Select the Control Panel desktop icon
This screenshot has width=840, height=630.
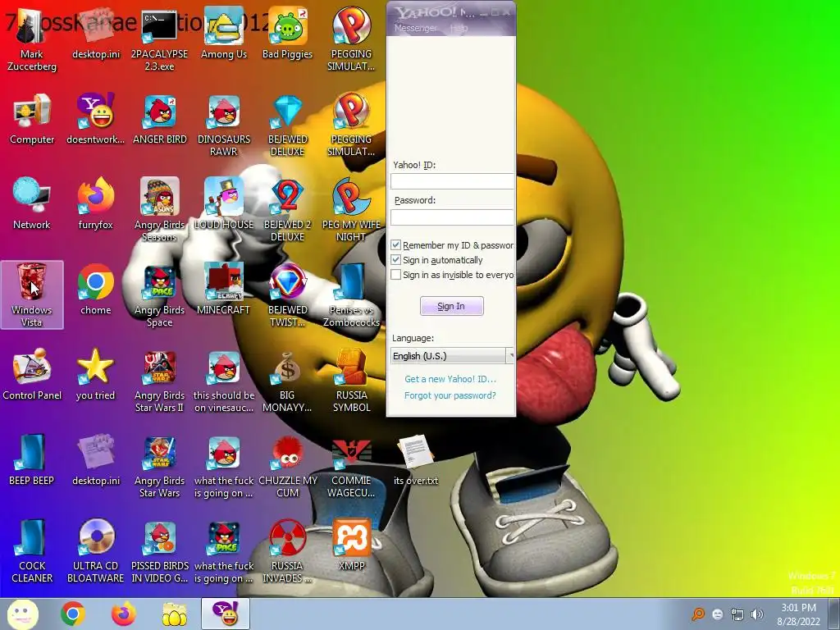[x=32, y=374]
